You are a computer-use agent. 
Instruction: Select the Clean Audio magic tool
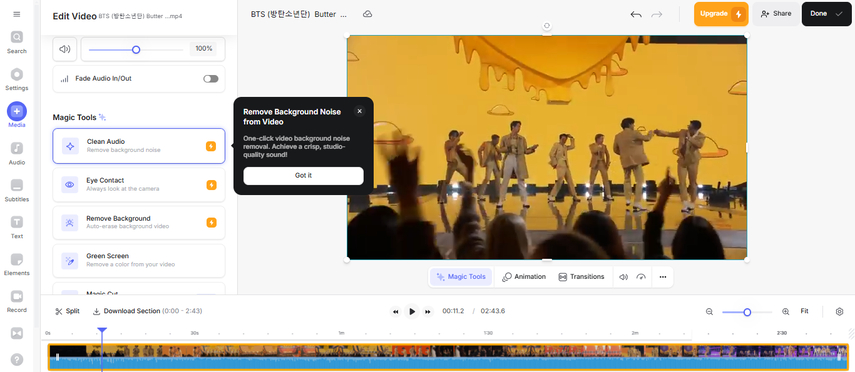click(139, 146)
